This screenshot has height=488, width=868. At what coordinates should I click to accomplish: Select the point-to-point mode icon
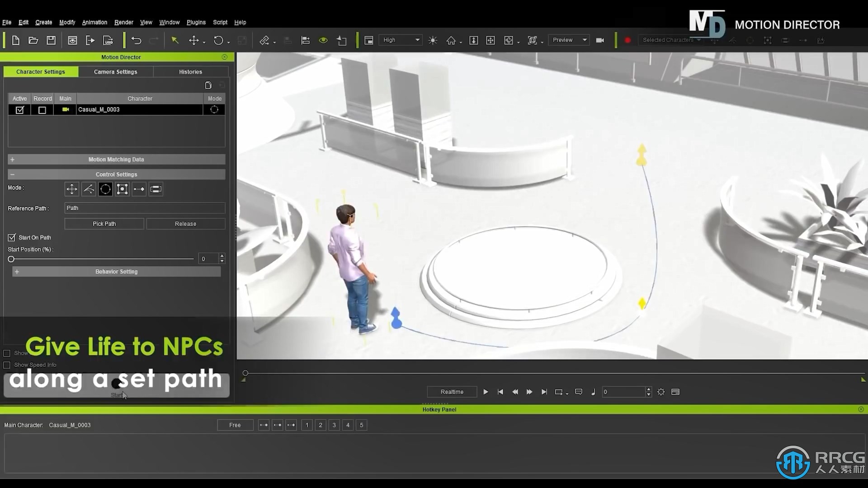[x=139, y=189]
